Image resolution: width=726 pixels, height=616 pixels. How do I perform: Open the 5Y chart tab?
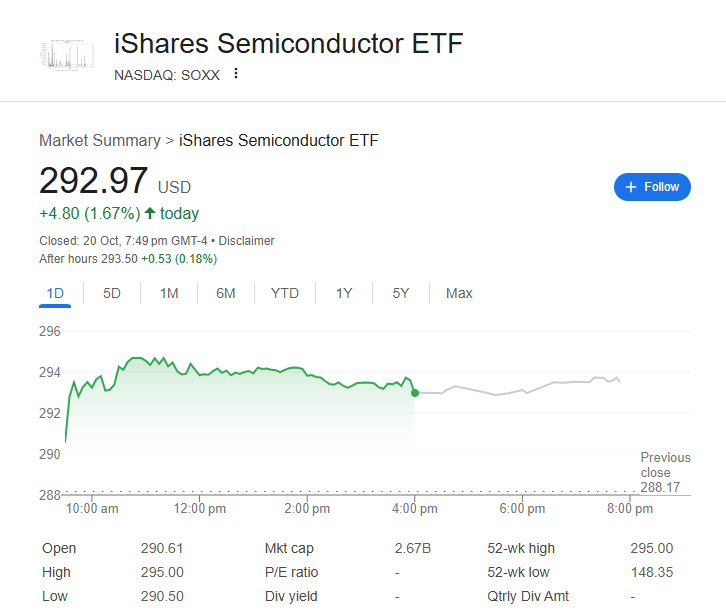click(x=401, y=293)
